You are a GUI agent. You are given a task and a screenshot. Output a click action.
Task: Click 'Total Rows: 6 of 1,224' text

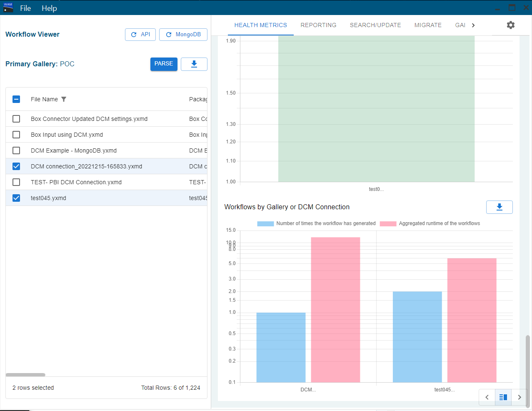click(x=170, y=388)
